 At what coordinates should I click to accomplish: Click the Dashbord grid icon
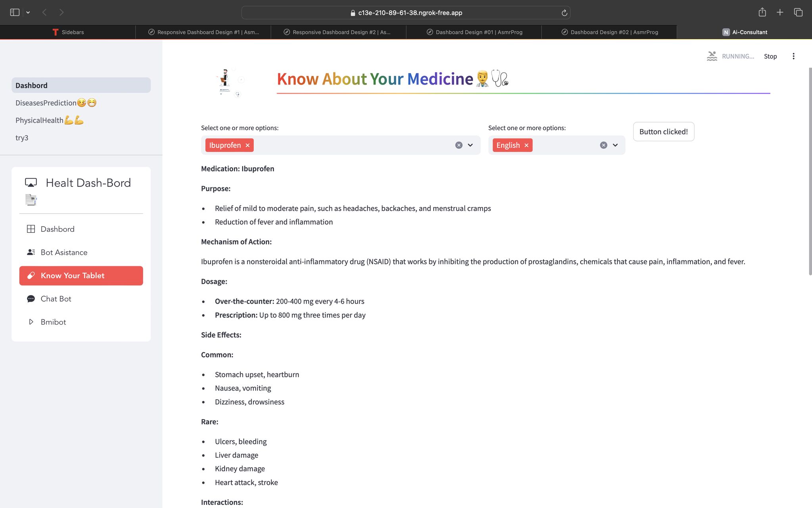coord(31,229)
